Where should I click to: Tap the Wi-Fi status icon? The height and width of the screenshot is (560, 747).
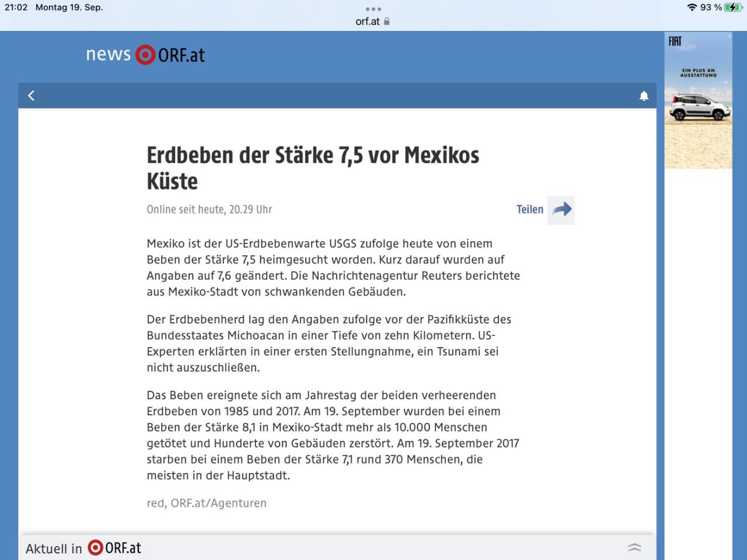(x=692, y=8)
